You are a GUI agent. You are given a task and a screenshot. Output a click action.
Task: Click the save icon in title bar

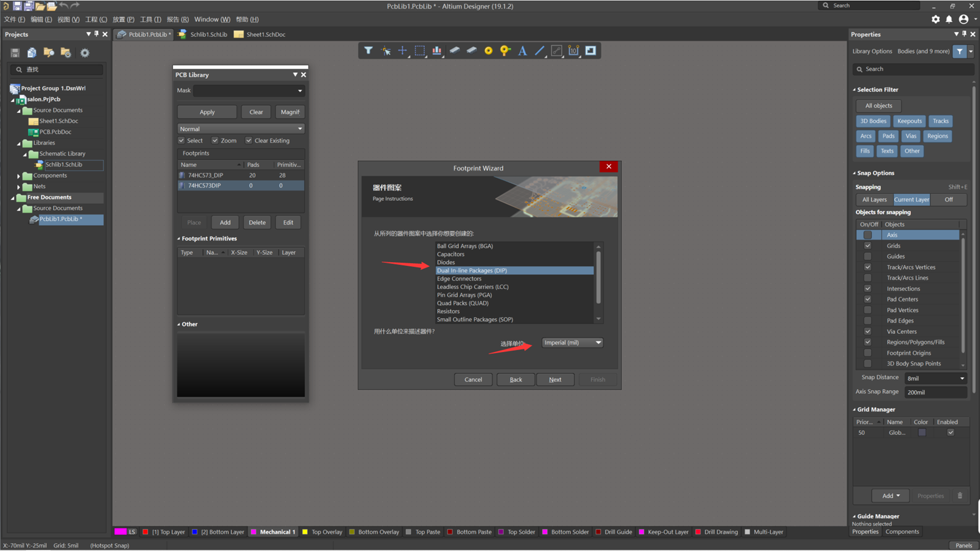coord(17,6)
